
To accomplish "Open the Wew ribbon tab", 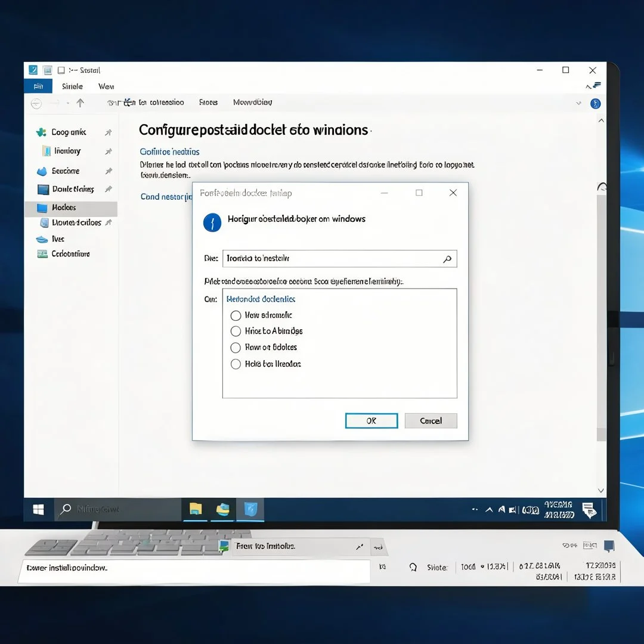I will pos(106,86).
